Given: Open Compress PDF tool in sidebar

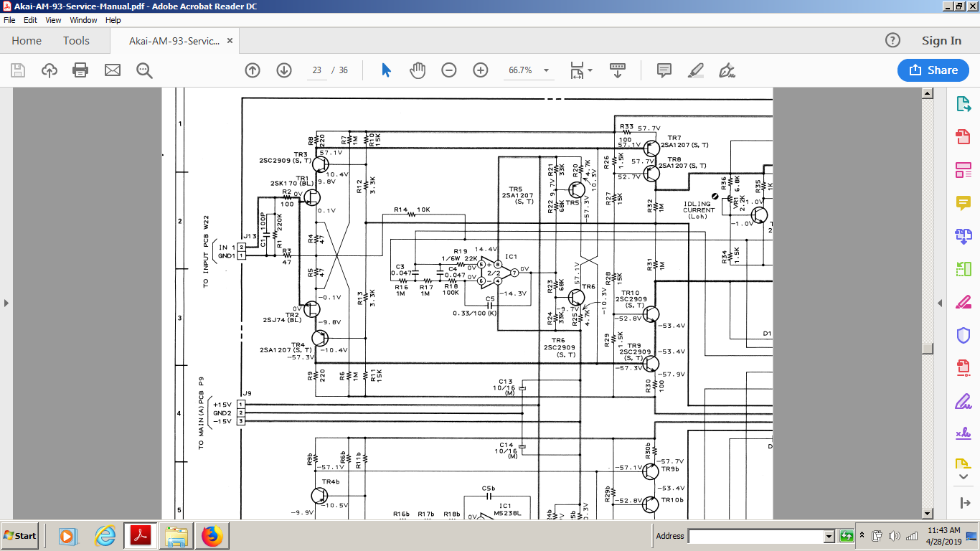Looking at the screenshot, I should point(963,368).
